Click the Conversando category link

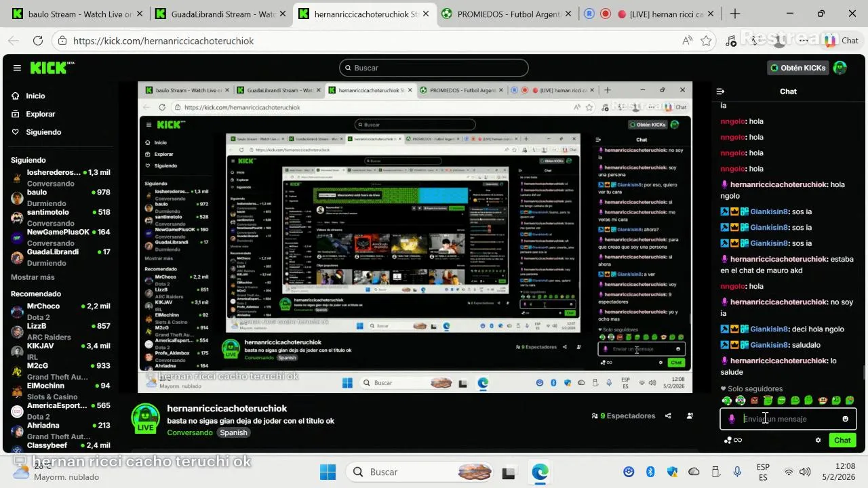[190, 432]
